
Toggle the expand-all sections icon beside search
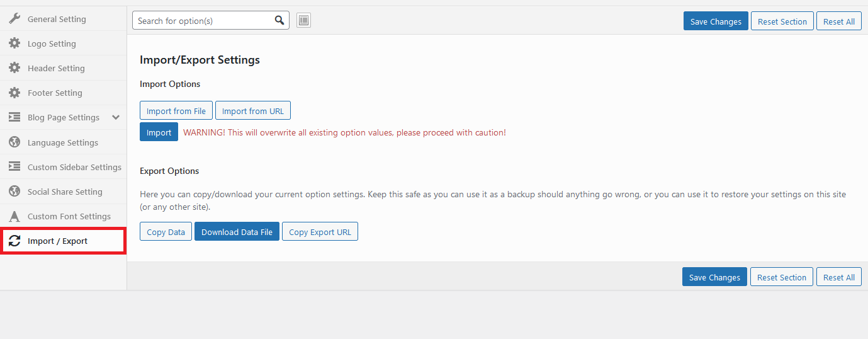[303, 21]
